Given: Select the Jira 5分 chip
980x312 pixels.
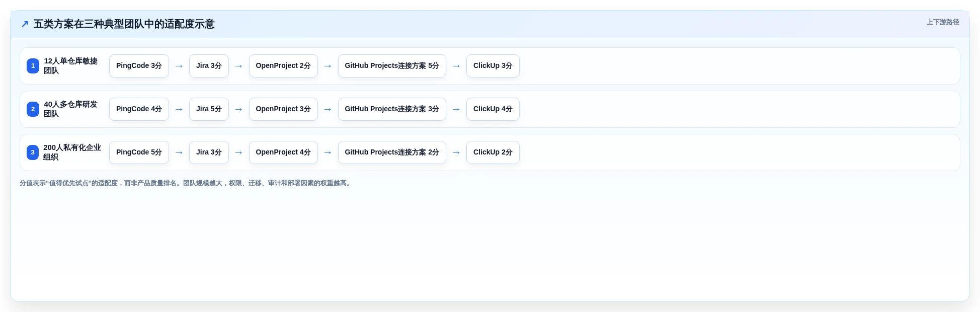Looking at the screenshot, I should pyautogui.click(x=209, y=109).
